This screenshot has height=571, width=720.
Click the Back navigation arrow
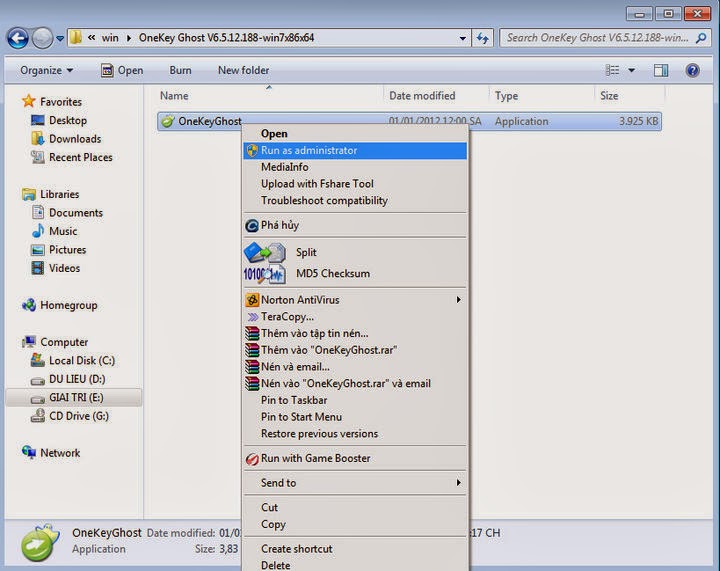point(18,38)
